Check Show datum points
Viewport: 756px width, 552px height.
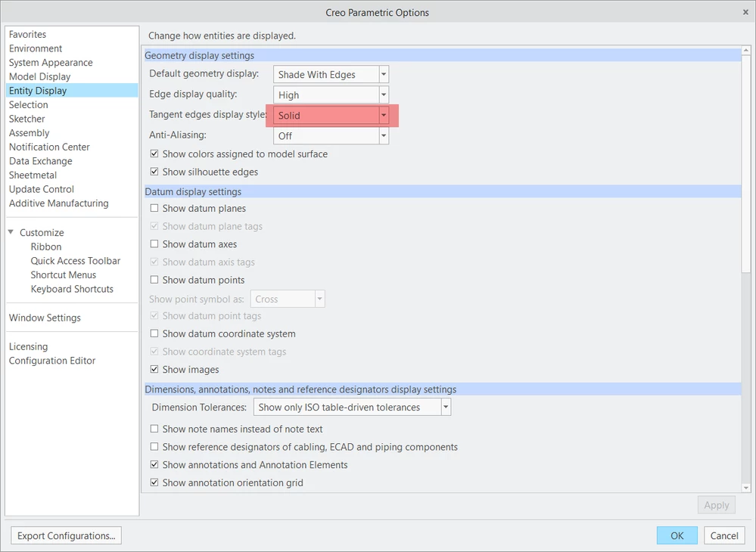pos(154,280)
